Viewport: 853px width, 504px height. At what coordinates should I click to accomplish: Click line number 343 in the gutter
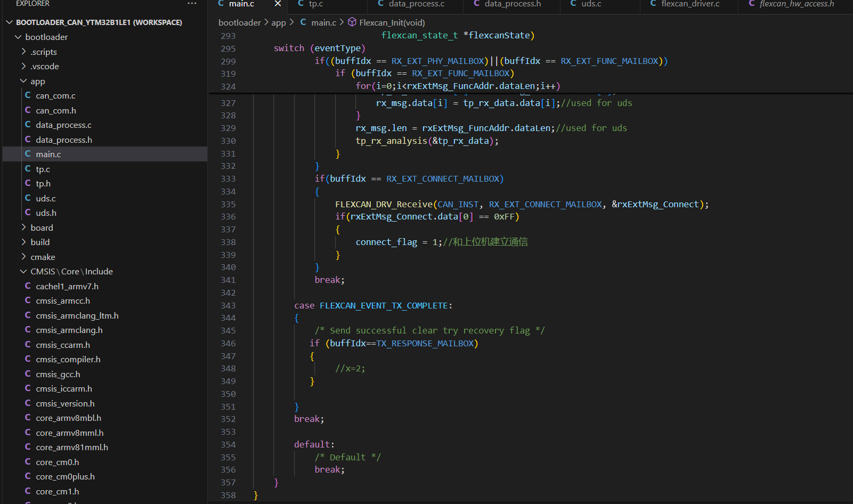point(228,305)
